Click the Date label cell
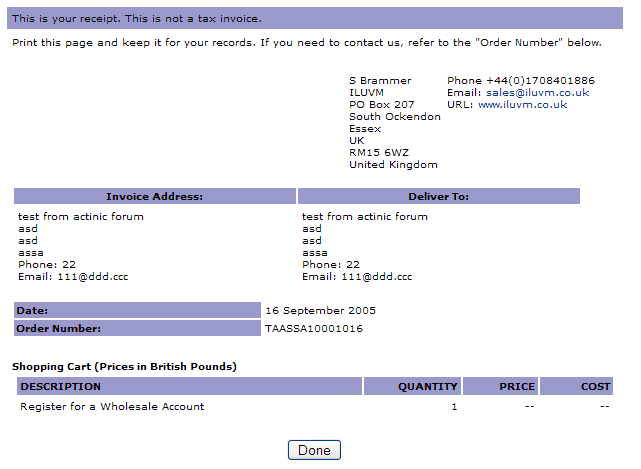Viewport: 641px width, 469px height. pyautogui.click(x=136, y=311)
